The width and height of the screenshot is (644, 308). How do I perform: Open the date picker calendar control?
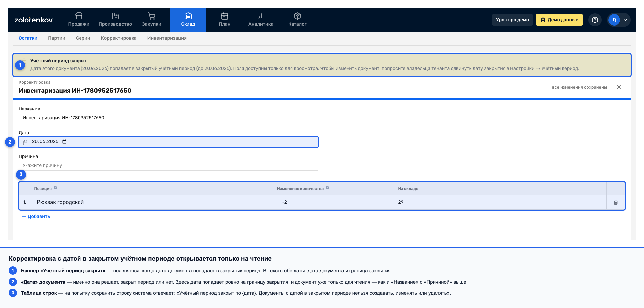[64, 142]
